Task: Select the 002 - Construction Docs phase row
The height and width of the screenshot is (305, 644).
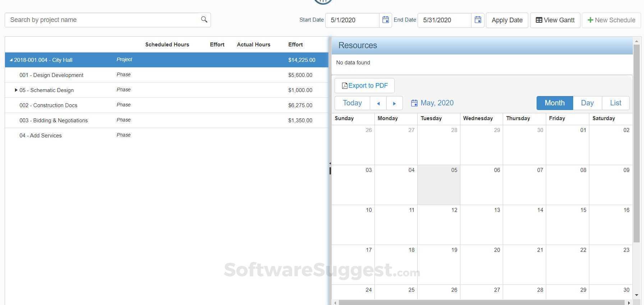Action: [166, 105]
